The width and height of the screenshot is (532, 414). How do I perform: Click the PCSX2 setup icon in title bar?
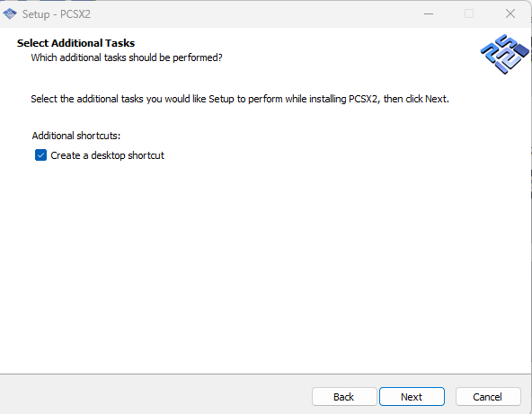(x=10, y=13)
